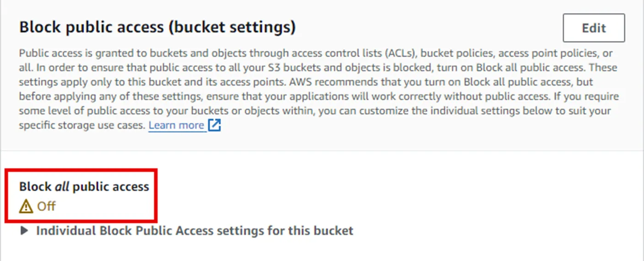The image size is (644, 261).
Task: Open the Learn more link
Action: coord(176,125)
